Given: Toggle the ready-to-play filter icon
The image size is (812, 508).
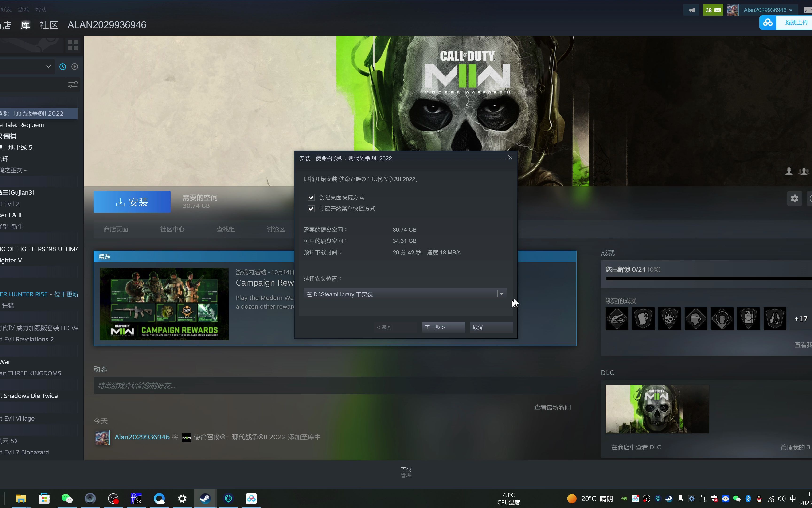Looking at the screenshot, I should point(75,67).
